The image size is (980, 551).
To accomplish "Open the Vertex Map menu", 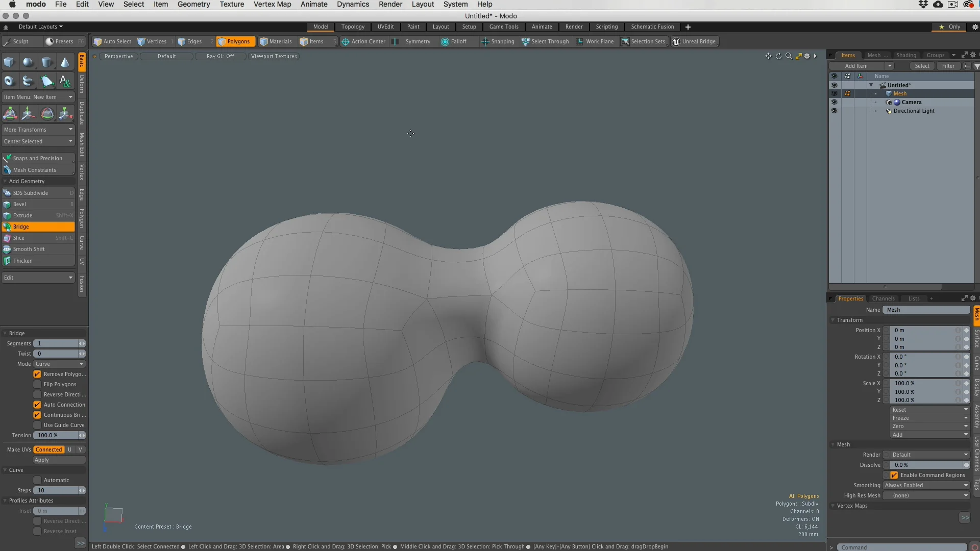I will click(x=273, y=4).
